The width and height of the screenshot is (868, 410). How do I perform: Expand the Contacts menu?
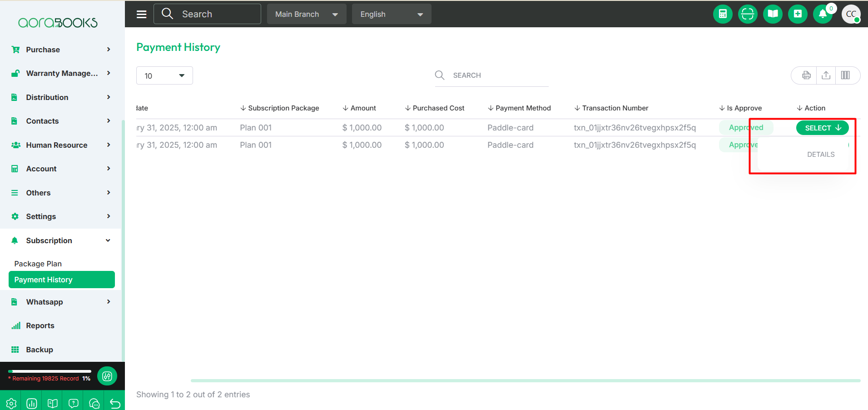[x=61, y=121]
